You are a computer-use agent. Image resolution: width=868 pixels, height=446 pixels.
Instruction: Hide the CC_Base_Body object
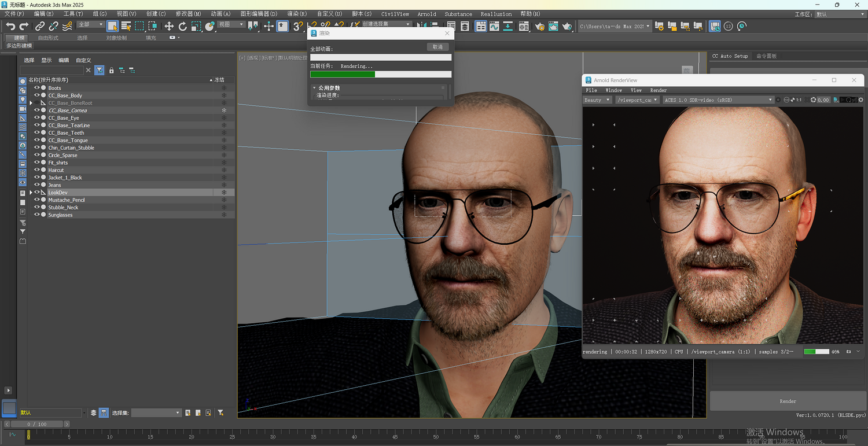pyautogui.click(x=37, y=95)
